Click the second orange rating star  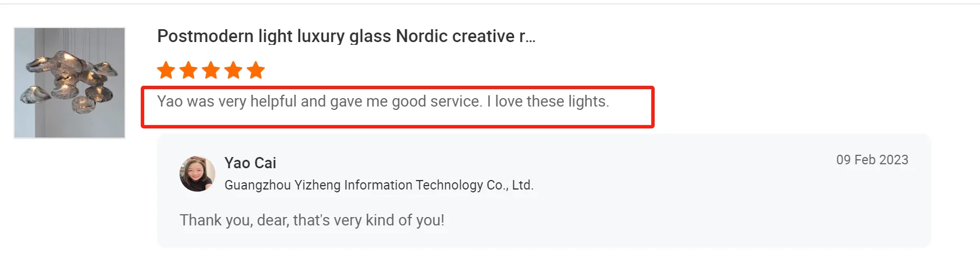pos(188,71)
